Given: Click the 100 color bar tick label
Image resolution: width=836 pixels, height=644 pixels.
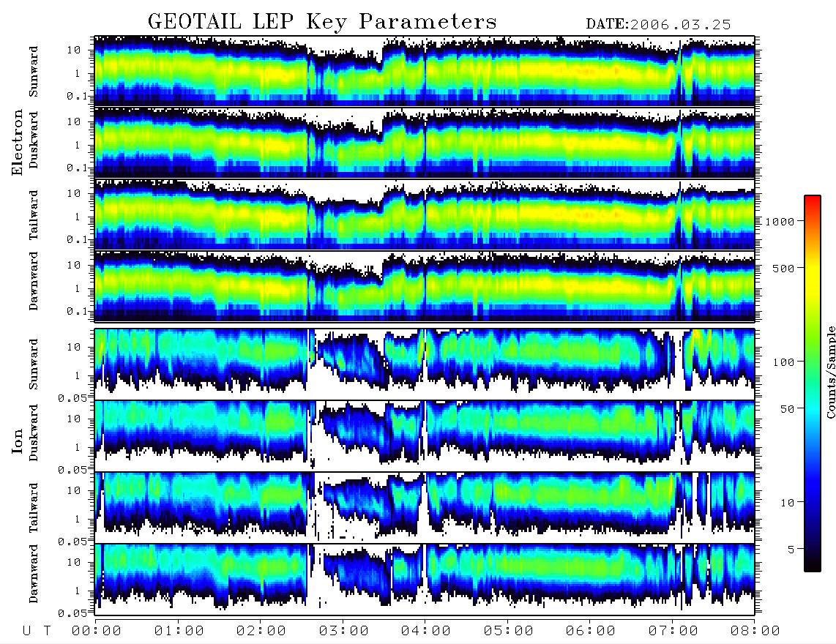Looking at the screenshot, I should pos(784,362).
